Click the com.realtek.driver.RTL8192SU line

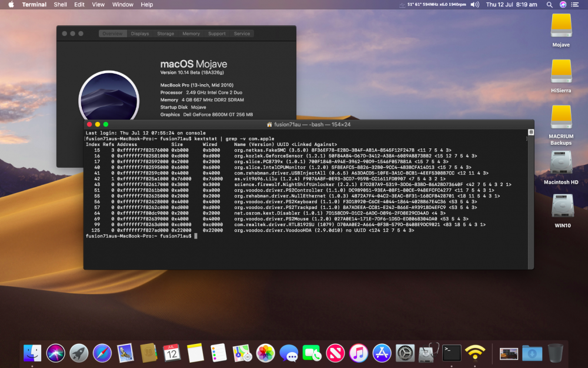[x=285, y=224]
